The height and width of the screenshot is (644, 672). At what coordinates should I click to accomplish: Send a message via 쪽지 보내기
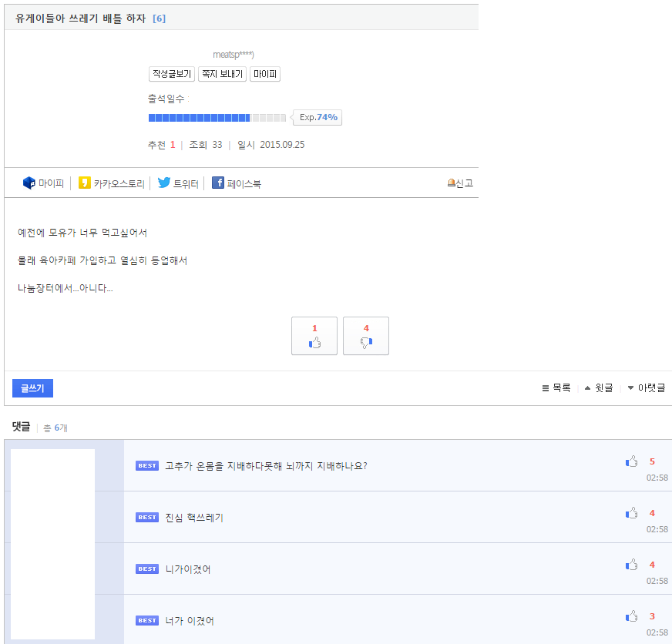click(x=223, y=74)
